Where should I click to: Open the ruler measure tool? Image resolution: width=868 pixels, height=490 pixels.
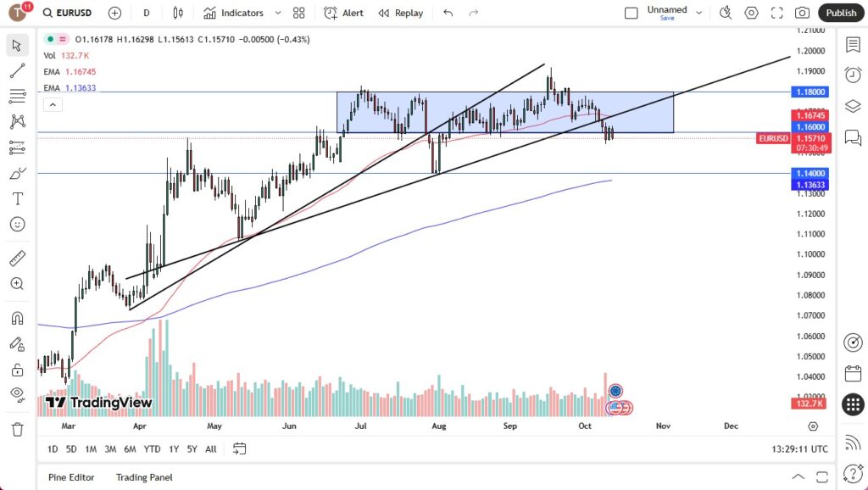coord(17,258)
